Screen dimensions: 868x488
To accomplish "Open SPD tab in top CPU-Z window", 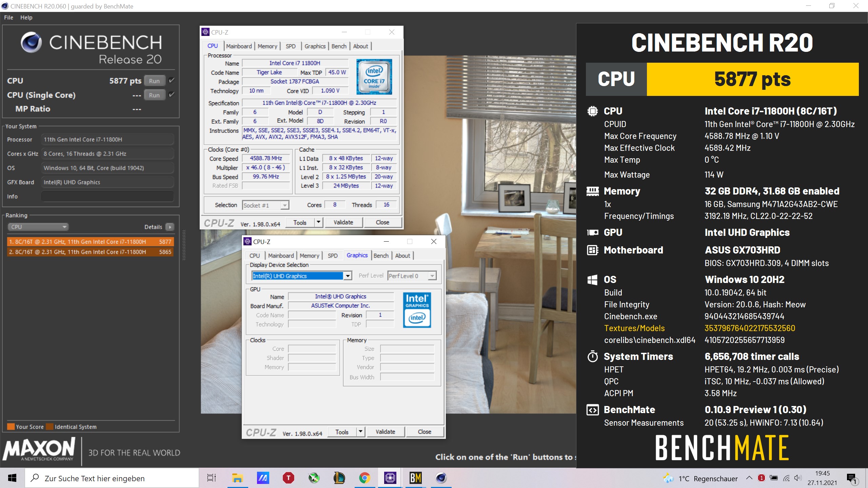I will pyautogui.click(x=291, y=46).
